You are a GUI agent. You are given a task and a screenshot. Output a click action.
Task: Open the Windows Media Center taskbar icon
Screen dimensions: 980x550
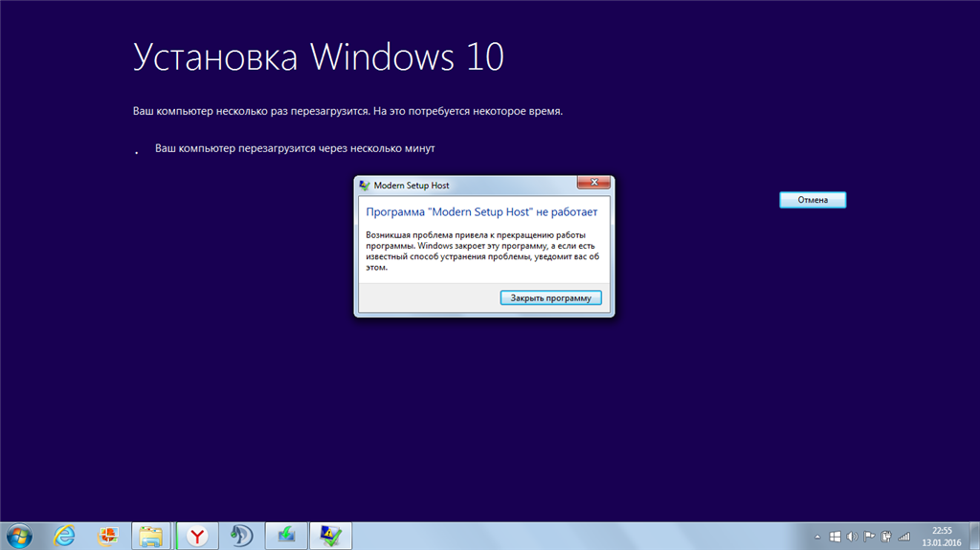click(x=108, y=537)
